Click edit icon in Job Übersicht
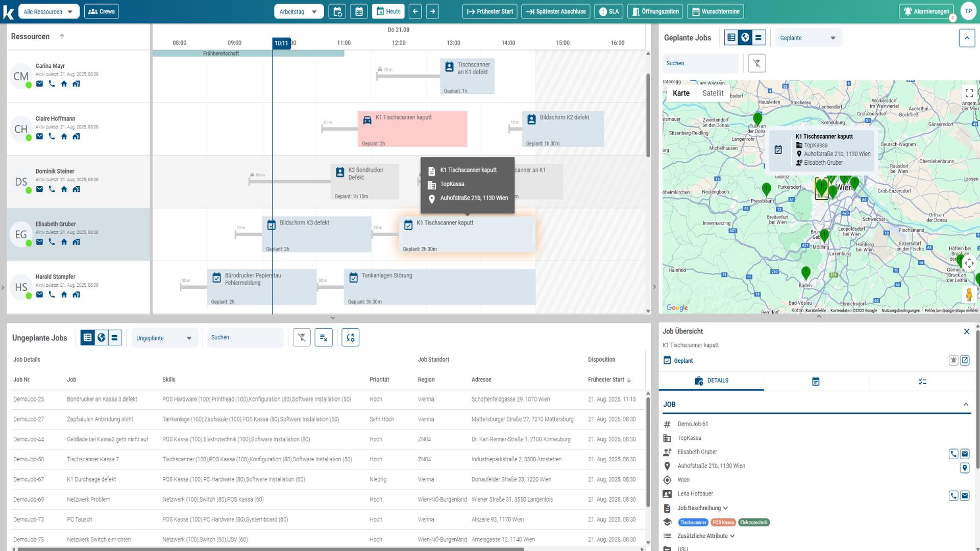 tap(965, 360)
